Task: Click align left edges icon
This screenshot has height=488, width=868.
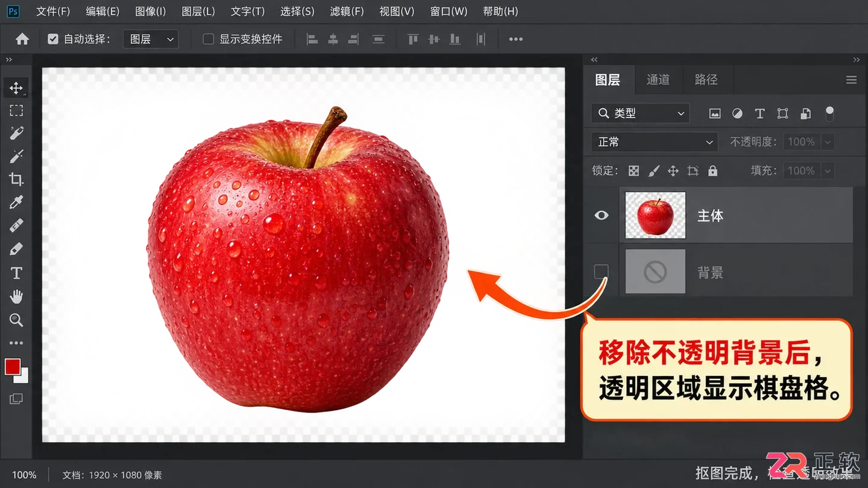Action: (312, 39)
